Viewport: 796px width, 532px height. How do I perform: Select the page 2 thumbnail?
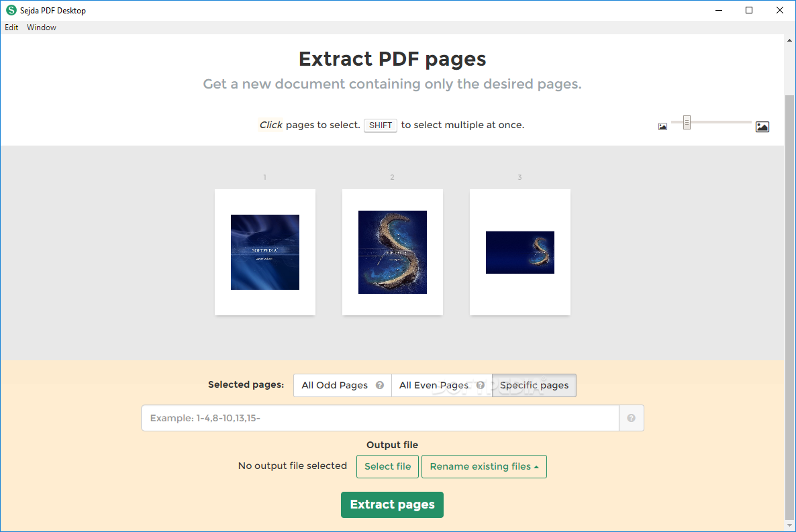(x=393, y=252)
